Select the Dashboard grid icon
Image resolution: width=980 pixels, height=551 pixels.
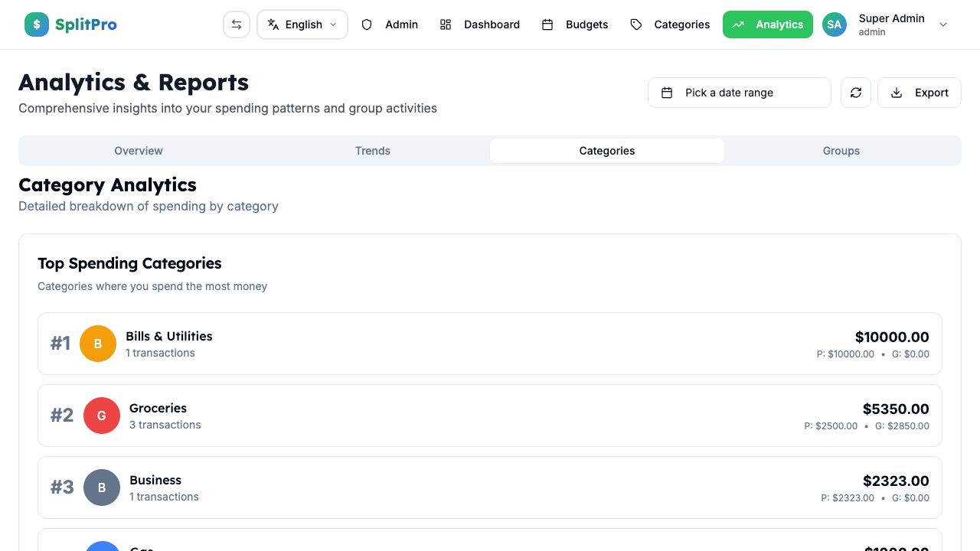446,24
